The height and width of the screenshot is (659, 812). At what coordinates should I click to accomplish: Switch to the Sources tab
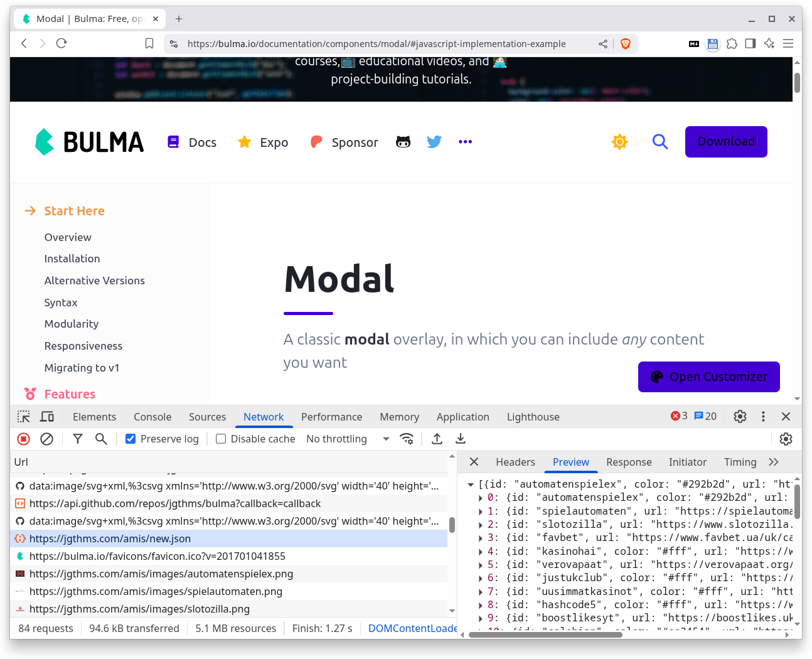[207, 417]
